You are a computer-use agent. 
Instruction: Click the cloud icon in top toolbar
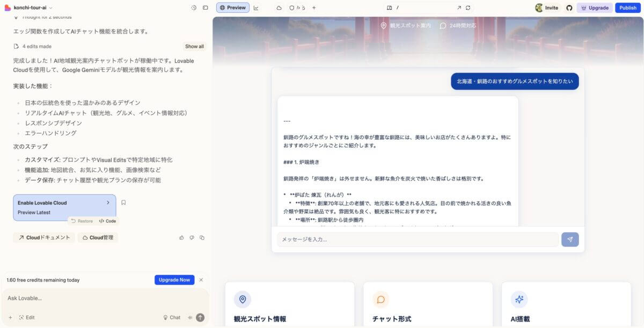coord(279,8)
